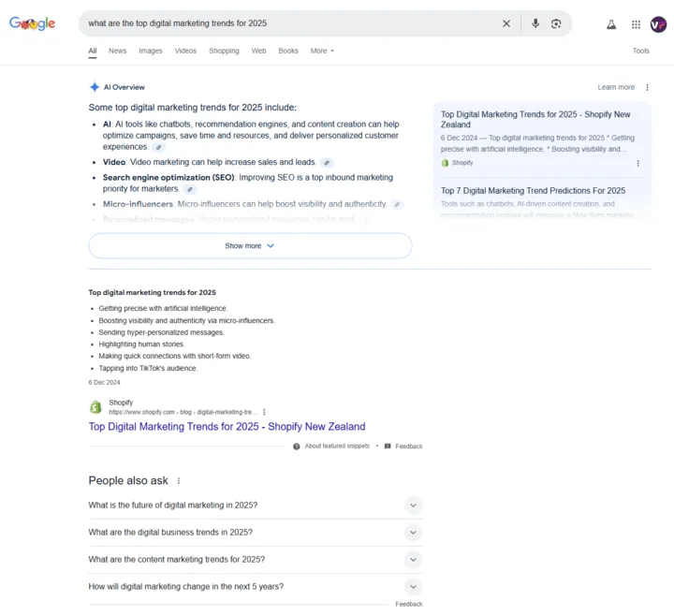Switch to the Videos tab
The height and width of the screenshot is (616, 674).
tap(185, 51)
